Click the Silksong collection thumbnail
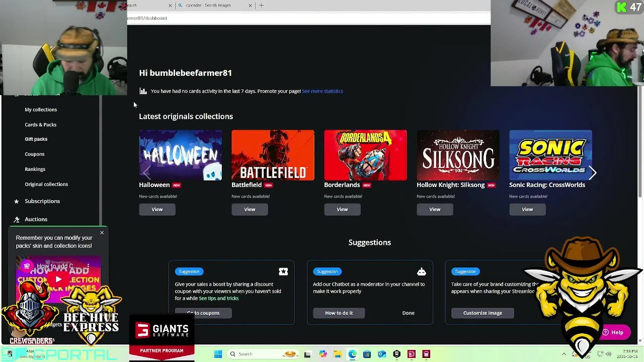This screenshot has height=362, width=644. [x=458, y=155]
